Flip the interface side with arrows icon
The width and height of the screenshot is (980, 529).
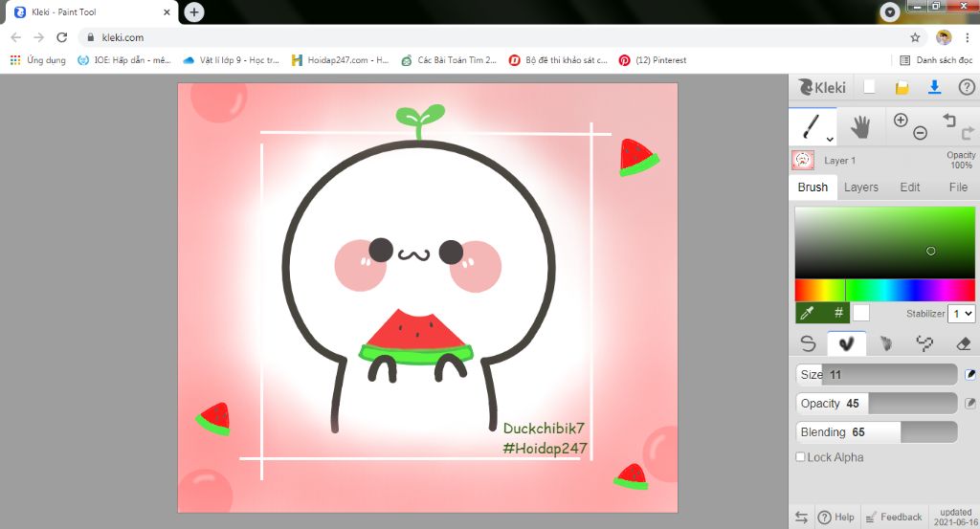[x=801, y=518]
